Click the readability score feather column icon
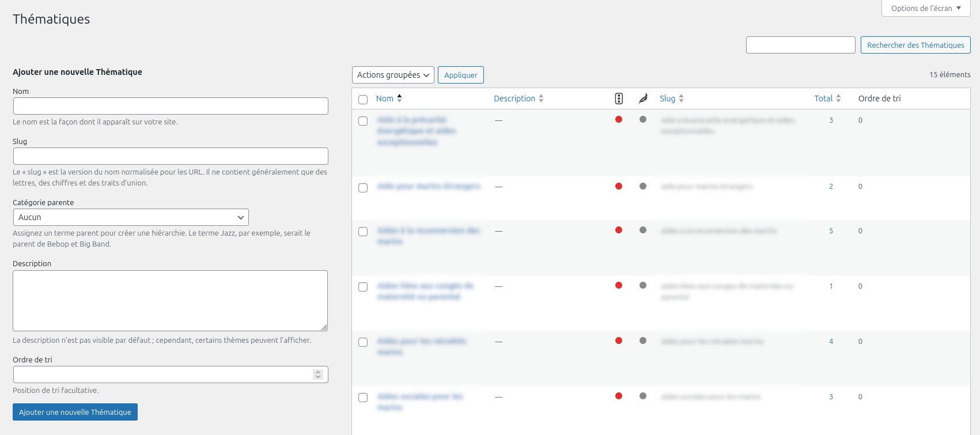This screenshot has width=980, height=435. coord(643,99)
